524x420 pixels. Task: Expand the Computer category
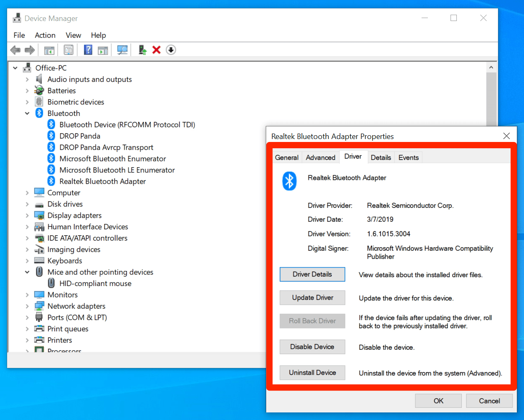pyautogui.click(x=27, y=193)
